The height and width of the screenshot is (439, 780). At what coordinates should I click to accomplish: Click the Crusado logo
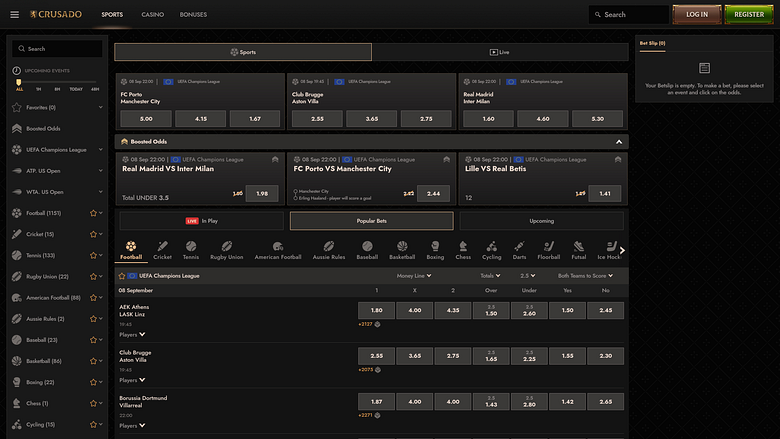pyautogui.click(x=56, y=14)
